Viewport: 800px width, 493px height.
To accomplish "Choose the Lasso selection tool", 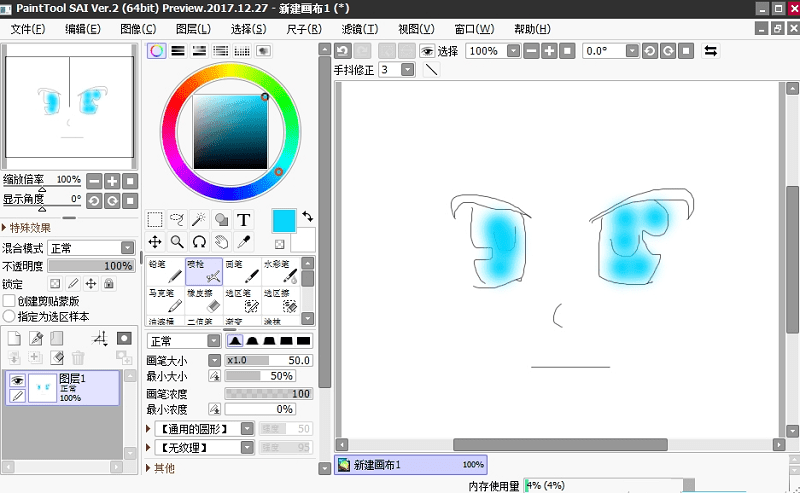I will coord(177,220).
